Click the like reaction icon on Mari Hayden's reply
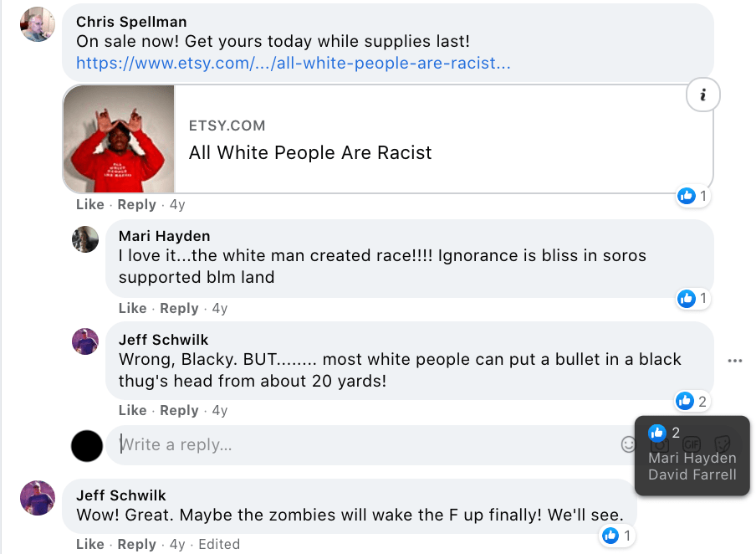The width and height of the screenshot is (756, 554). (687, 298)
